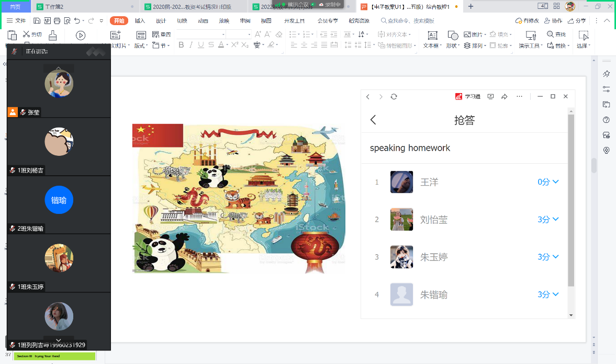Go back from the 抢答 page
616x364 pixels.
pyautogui.click(x=373, y=120)
